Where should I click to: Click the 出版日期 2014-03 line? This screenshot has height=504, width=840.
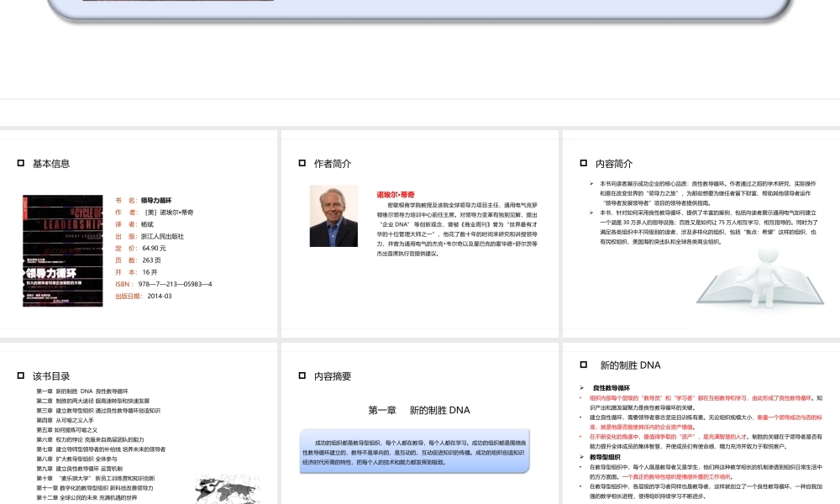pos(144,297)
